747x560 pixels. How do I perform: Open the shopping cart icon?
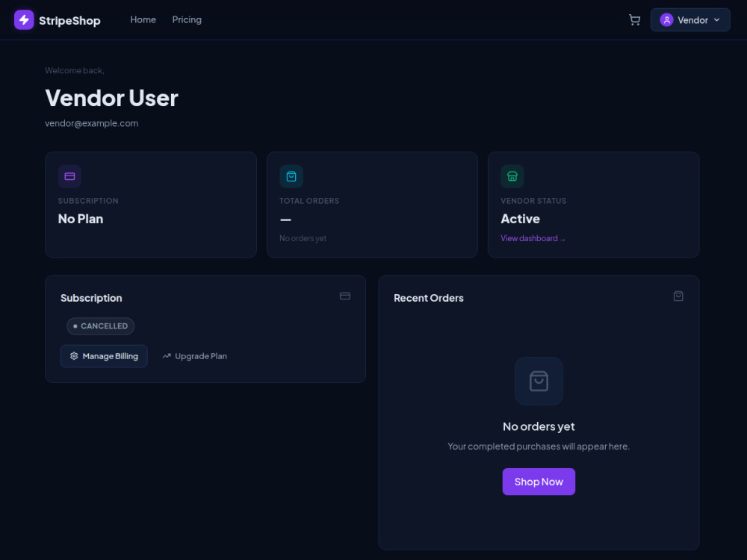[634, 20]
